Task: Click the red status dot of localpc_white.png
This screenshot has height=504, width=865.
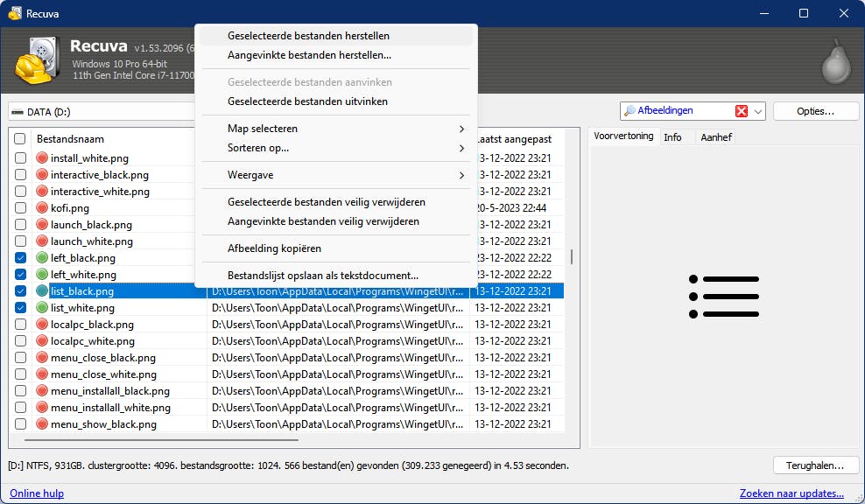Action: tap(42, 340)
